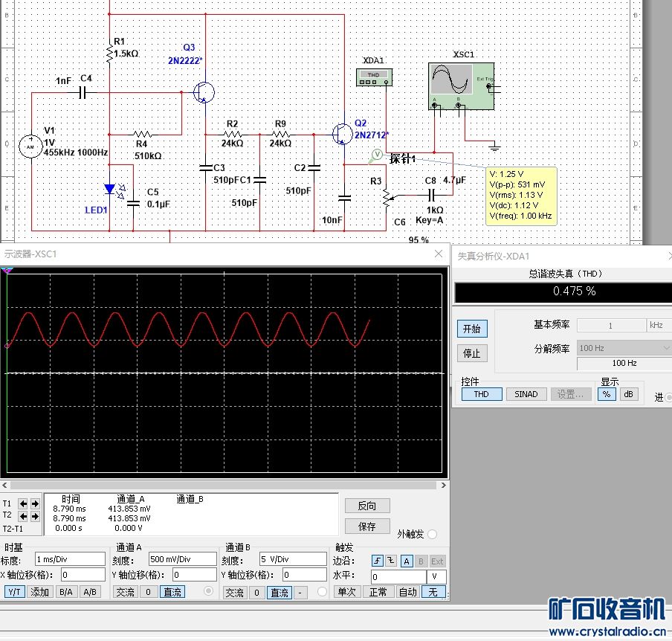Click the timebase scale 1 ms/Div field

click(69, 559)
